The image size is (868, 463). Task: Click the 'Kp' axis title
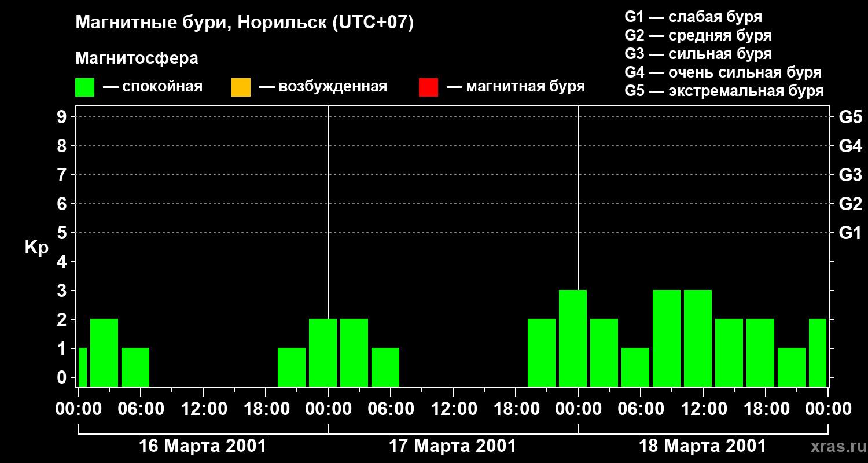(36, 248)
